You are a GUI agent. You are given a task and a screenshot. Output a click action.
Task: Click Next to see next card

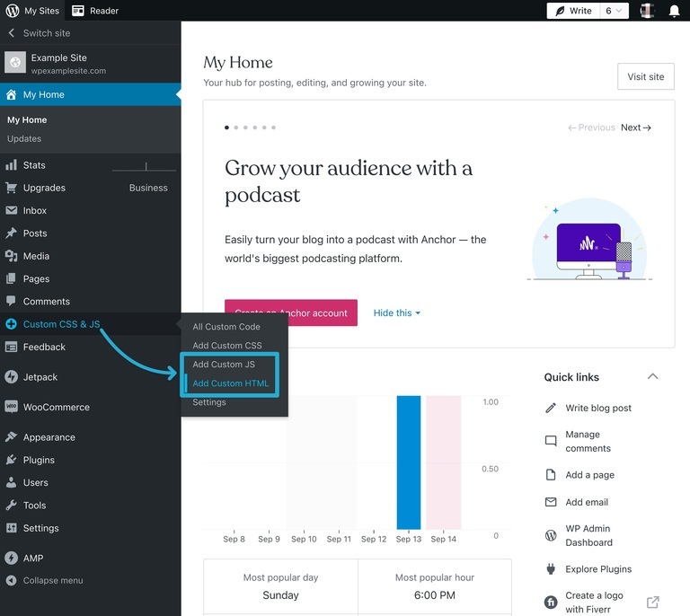[x=636, y=128]
